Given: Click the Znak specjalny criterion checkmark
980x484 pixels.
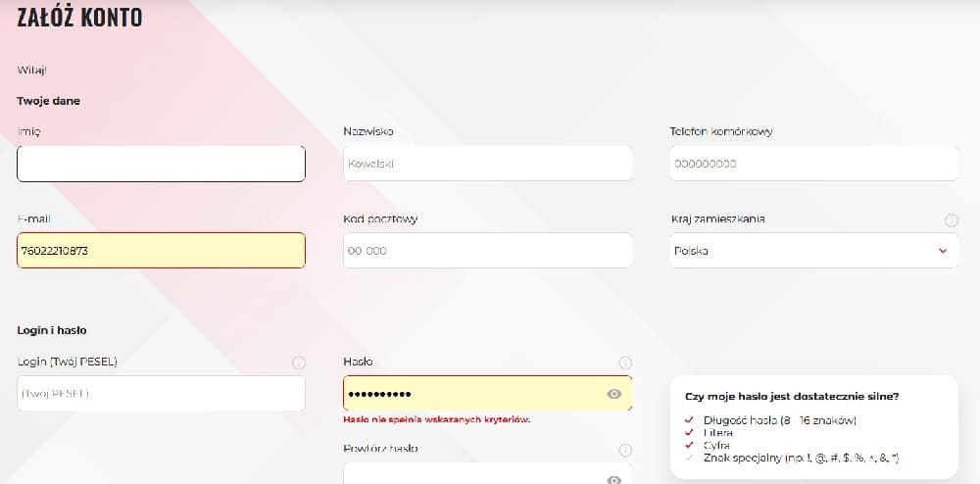Looking at the screenshot, I should point(689,458).
